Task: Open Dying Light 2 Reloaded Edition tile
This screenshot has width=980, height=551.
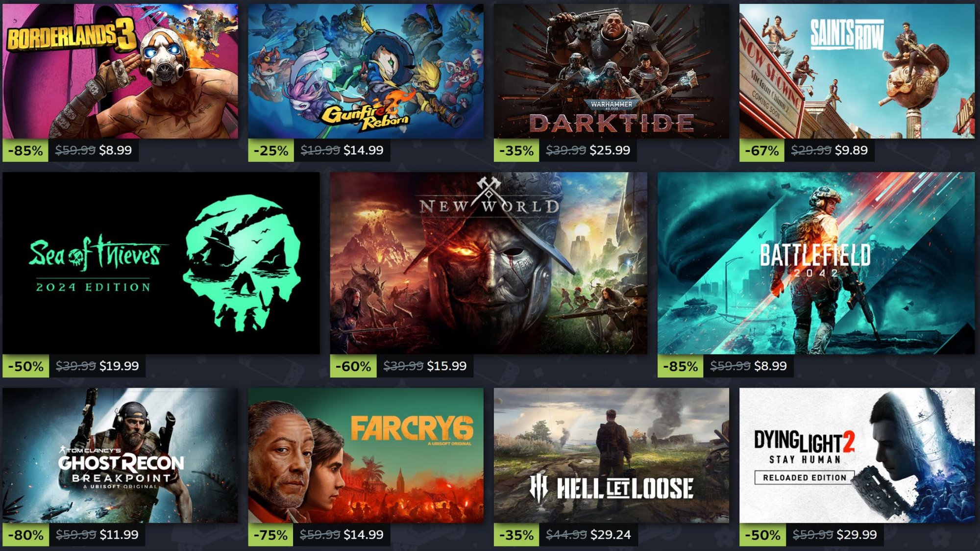Action: click(857, 455)
